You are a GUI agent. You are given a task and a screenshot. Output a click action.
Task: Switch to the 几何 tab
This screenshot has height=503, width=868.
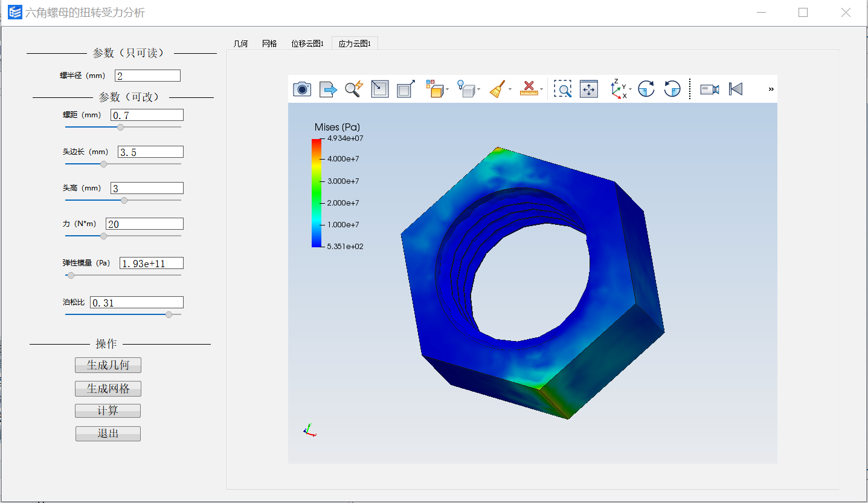coord(240,44)
